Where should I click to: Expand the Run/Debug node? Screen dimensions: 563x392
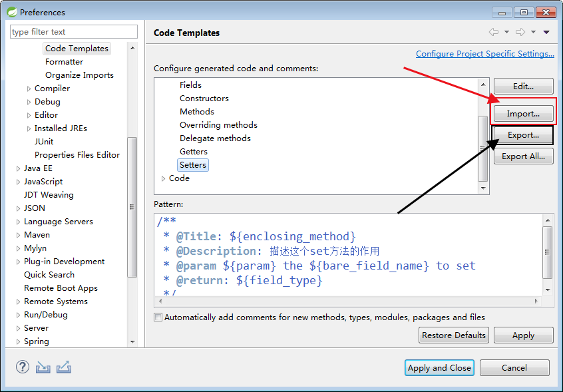[19, 315]
